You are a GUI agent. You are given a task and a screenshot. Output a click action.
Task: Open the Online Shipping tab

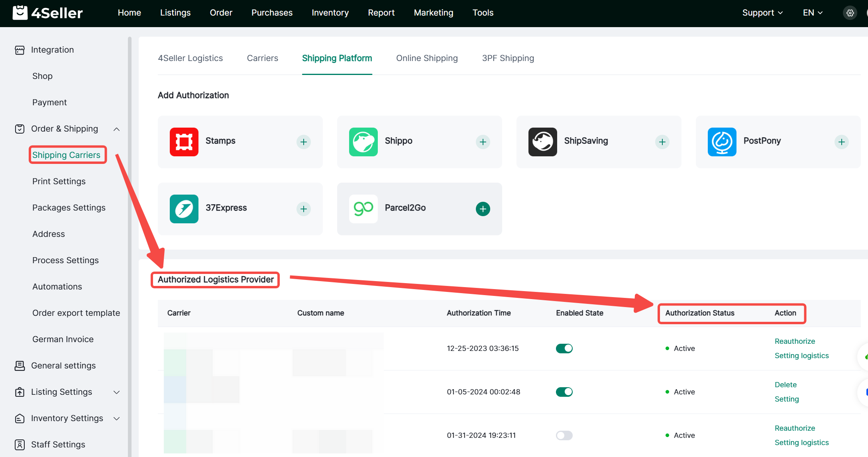[x=426, y=58]
